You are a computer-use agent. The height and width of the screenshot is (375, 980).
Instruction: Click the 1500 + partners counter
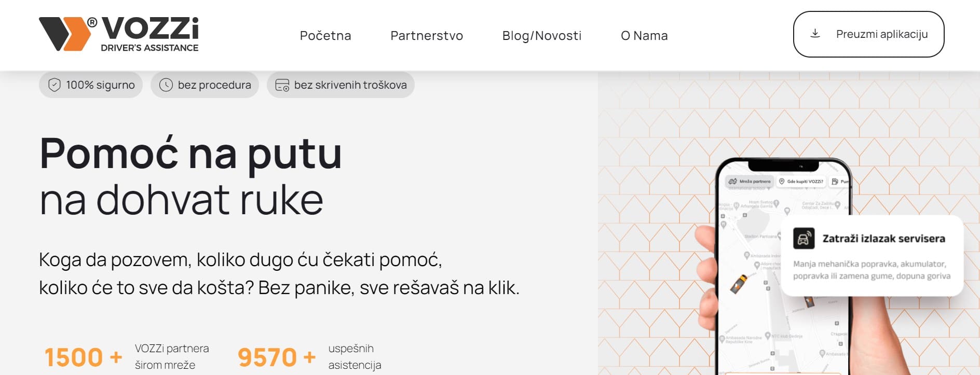84,357
